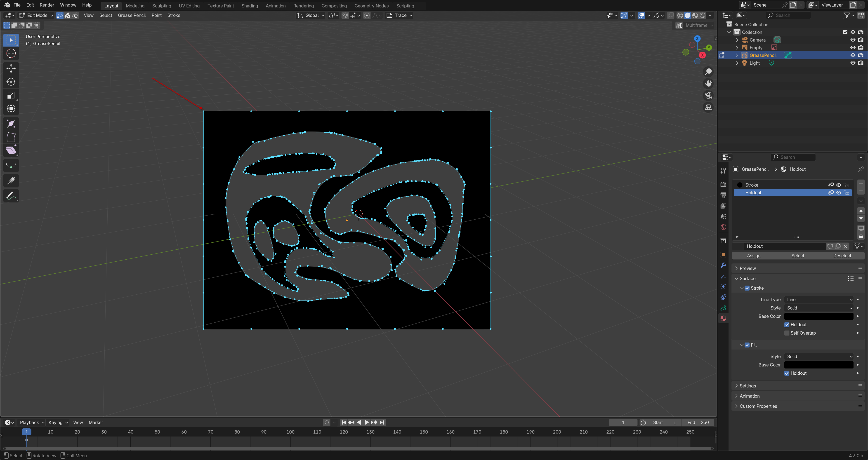Uncheck the Fill Holdout checkbox
The width and height of the screenshot is (868, 460).
pos(787,373)
